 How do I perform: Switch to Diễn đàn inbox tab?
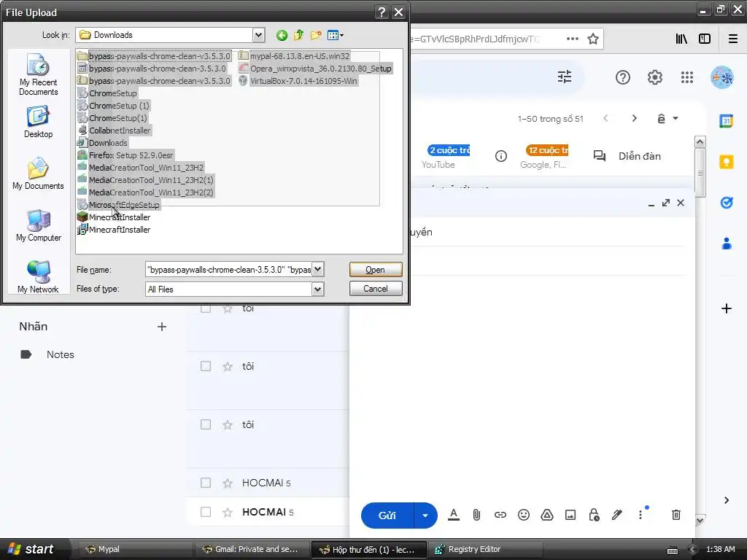pos(627,156)
